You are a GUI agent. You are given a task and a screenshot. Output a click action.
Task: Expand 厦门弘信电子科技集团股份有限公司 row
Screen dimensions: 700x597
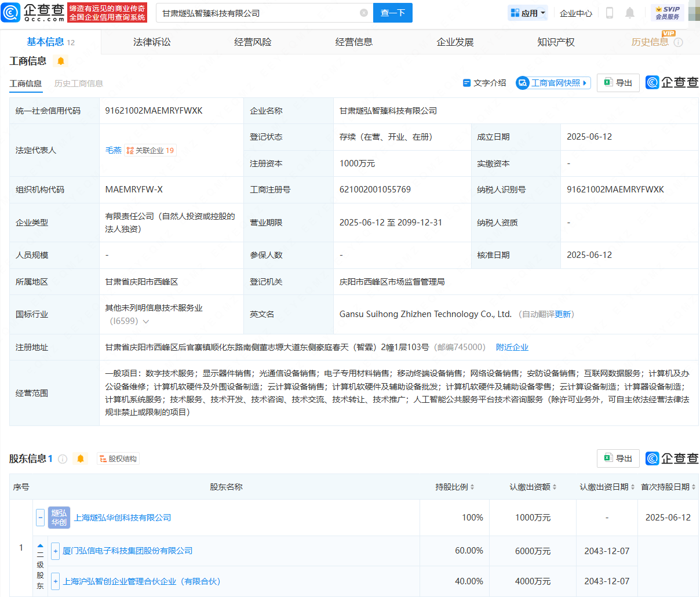pos(55,551)
